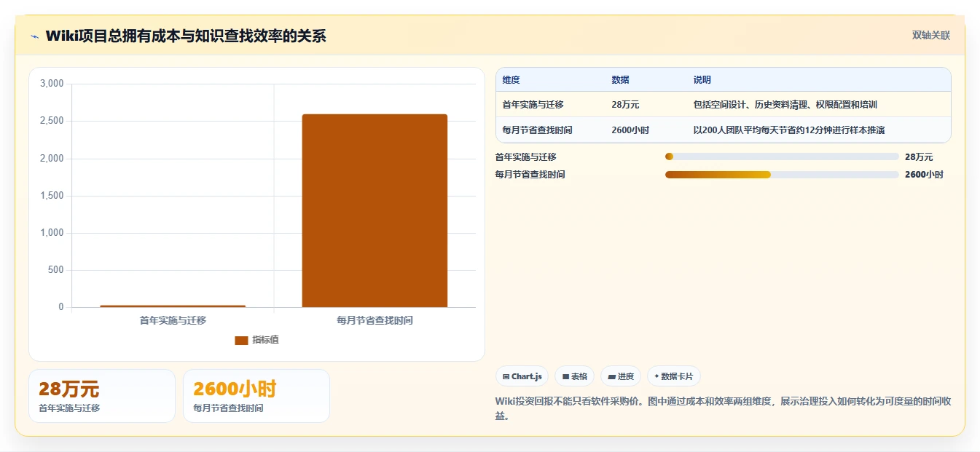Select the 每月节省查找时间 bar in chart

(x=375, y=210)
